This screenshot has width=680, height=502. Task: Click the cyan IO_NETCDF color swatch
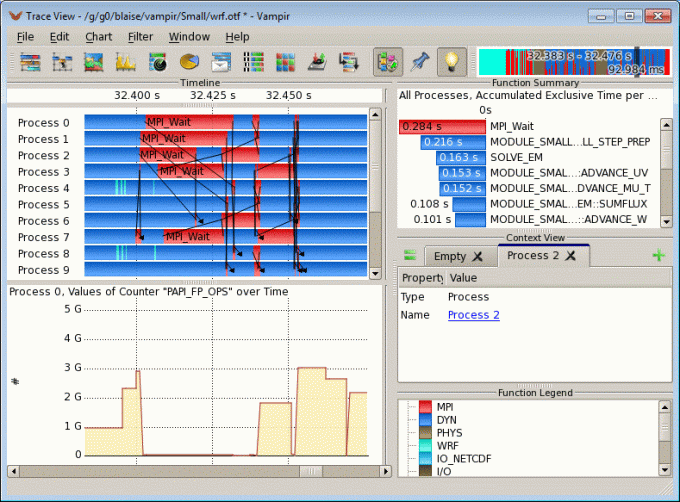(x=425, y=459)
